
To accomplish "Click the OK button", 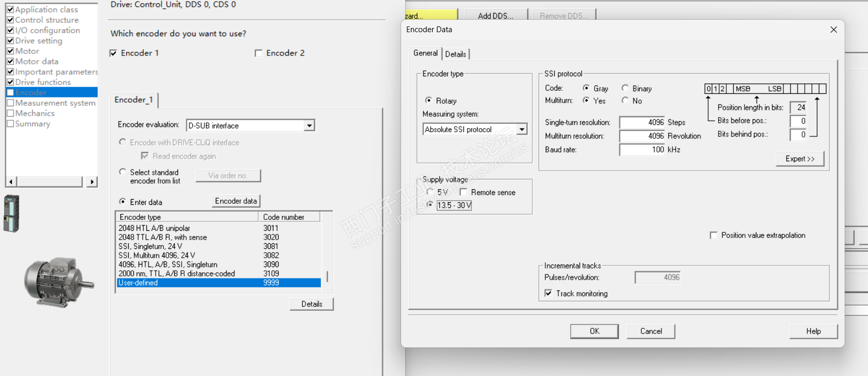I will 594,331.
